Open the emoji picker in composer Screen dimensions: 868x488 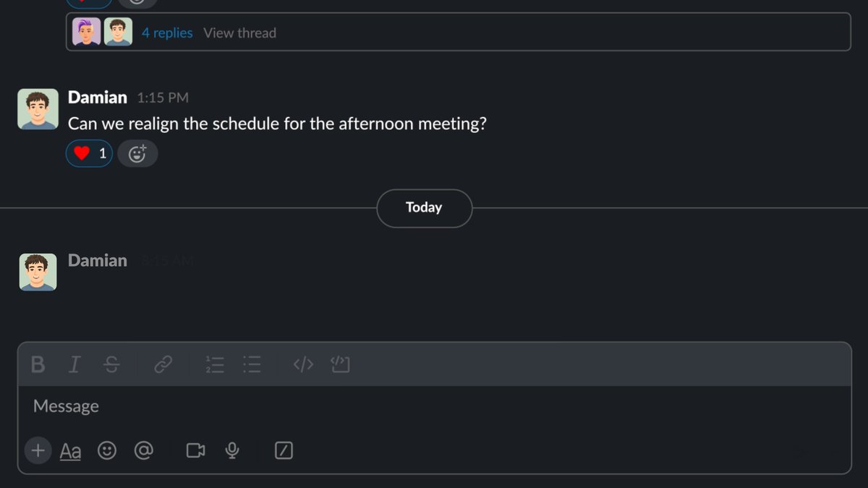coord(107,451)
